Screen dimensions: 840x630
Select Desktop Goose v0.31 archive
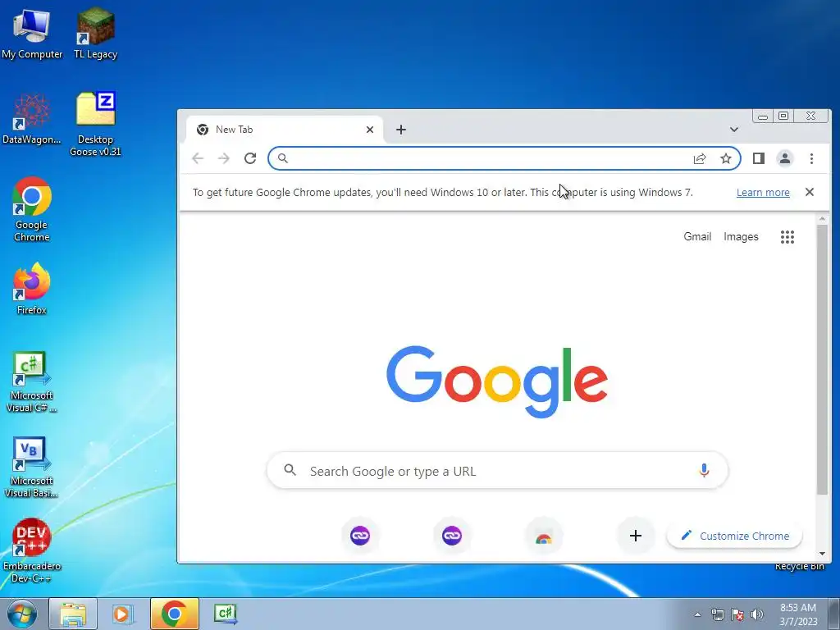tap(95, 125)
